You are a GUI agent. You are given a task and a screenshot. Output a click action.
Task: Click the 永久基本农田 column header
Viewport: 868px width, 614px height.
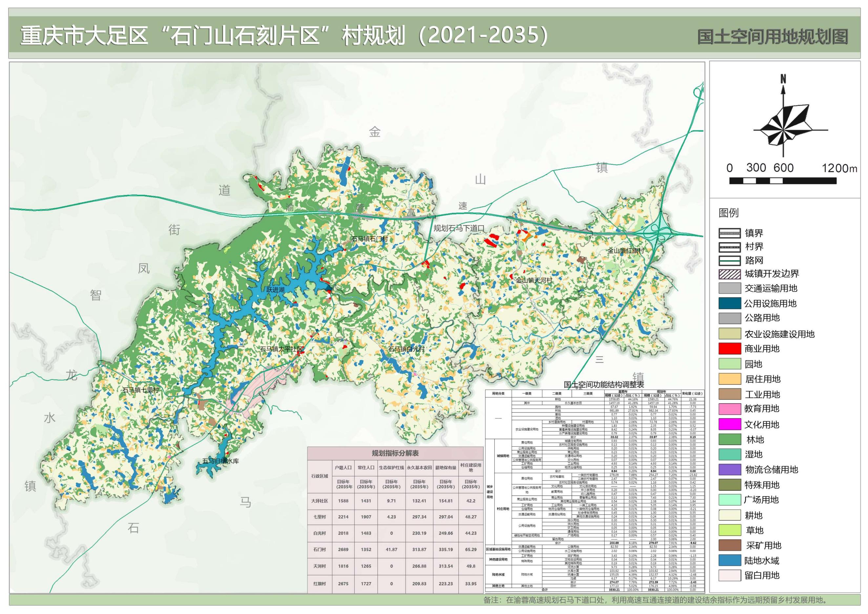point(419,468)
